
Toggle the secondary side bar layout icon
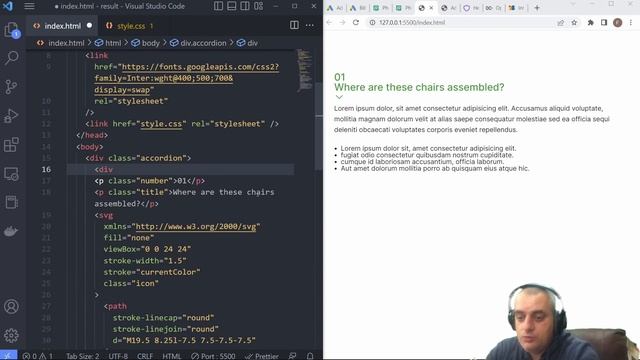coord(245,6)
